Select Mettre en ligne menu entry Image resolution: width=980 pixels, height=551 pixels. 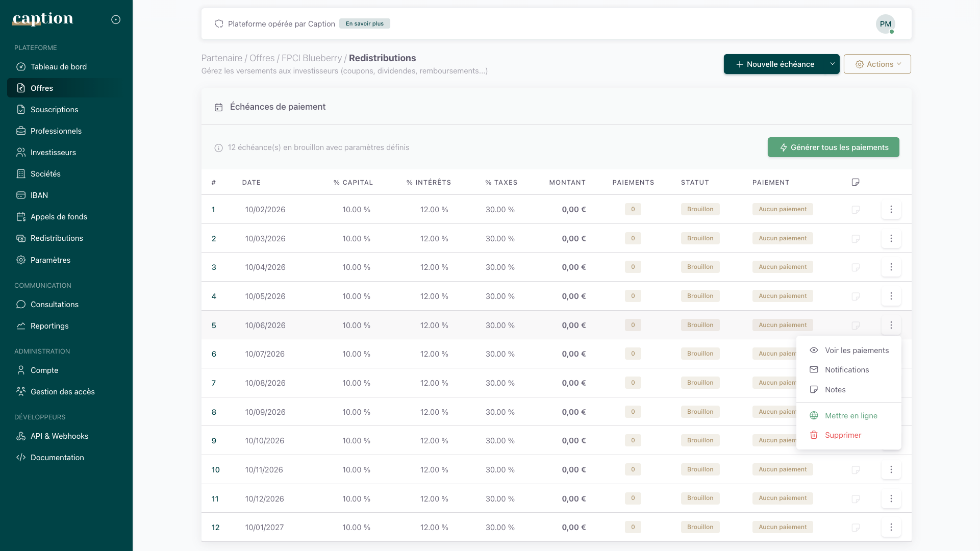tap(850, 416)
